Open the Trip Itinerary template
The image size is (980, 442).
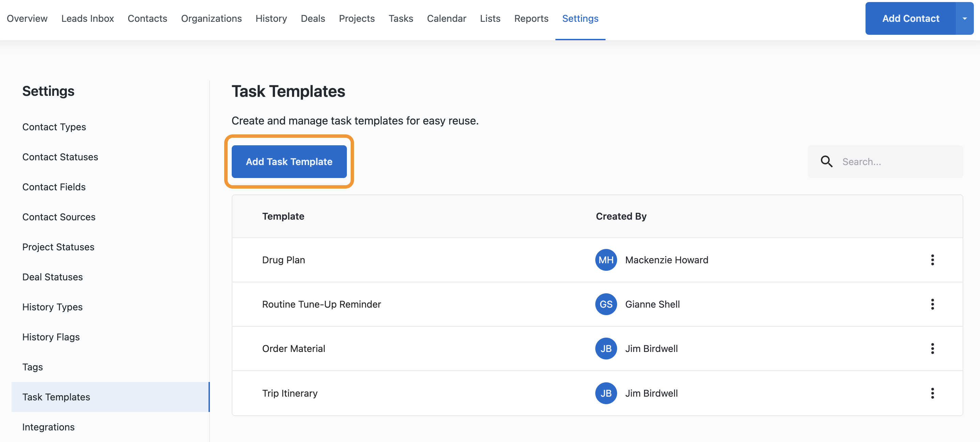pos(290,393)
